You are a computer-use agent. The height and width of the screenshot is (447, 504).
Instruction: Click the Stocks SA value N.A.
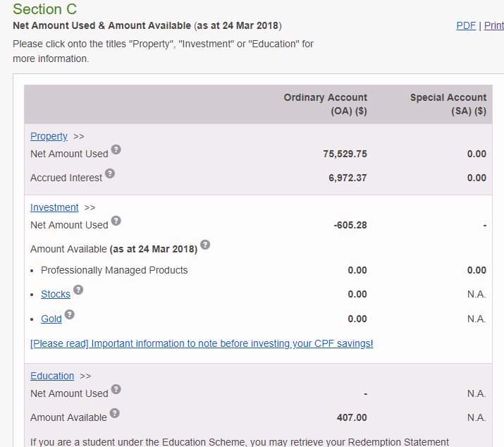click(x=477, y=294)
